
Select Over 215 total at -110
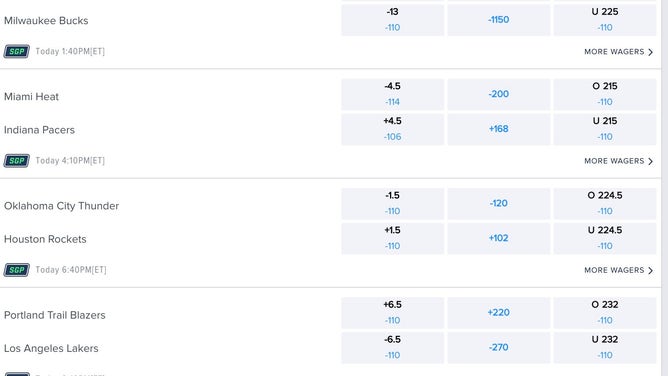click(x=605, y=94)
